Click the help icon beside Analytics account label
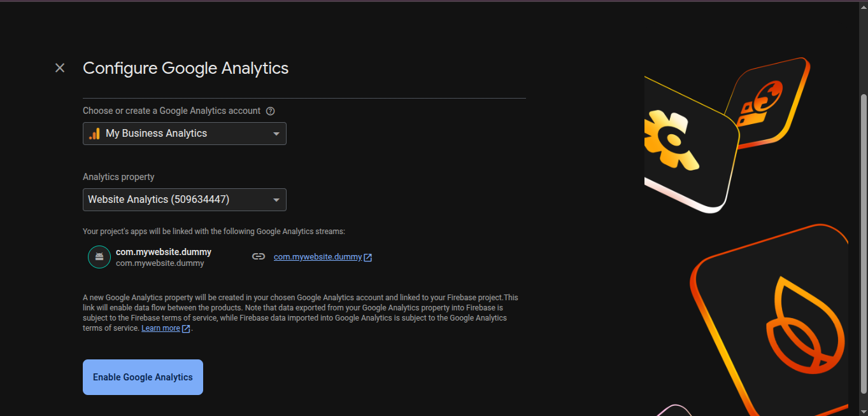The width and height of the screenshot is (868, 416). pos(270,111)
